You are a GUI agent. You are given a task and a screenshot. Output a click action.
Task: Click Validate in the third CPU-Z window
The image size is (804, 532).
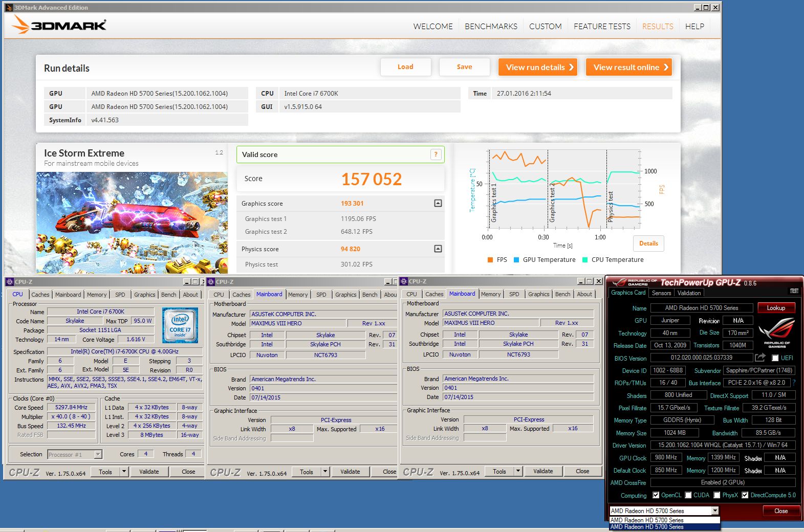click(543, 471)
